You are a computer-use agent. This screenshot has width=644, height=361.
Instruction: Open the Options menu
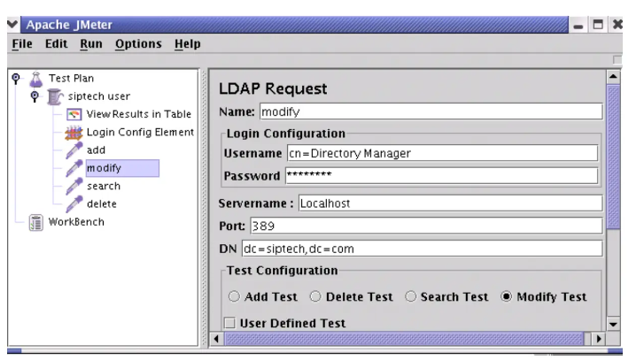point(138,43)
